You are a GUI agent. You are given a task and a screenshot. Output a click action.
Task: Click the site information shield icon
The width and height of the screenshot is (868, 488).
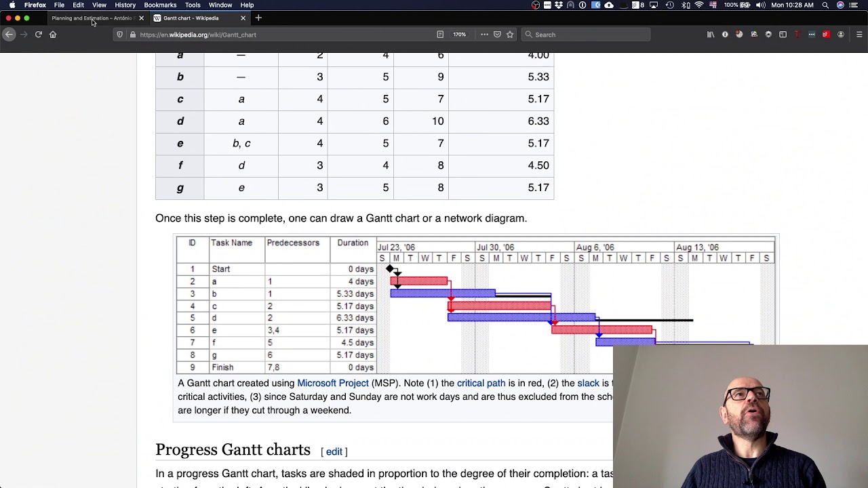120,35
